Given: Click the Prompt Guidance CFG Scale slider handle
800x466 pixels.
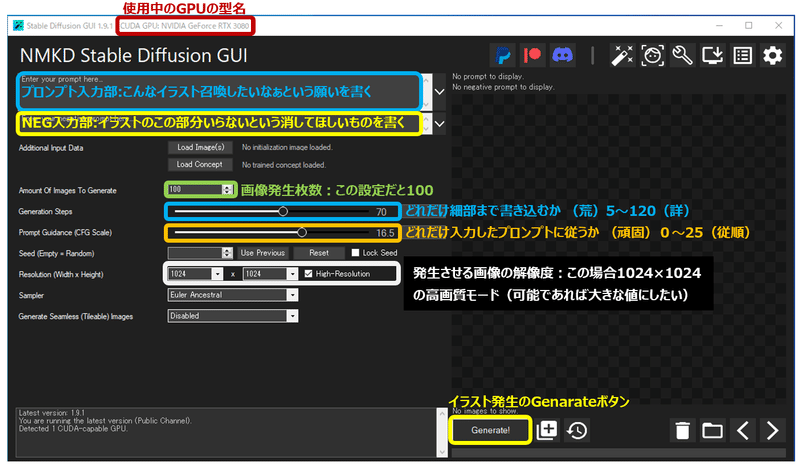Looking at the screenshot, I should coord(302,233).
